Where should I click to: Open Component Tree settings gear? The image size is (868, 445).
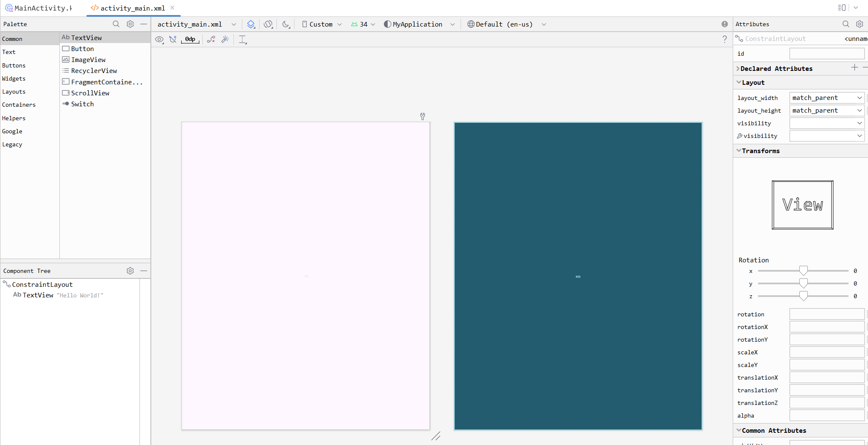[130, 271]
